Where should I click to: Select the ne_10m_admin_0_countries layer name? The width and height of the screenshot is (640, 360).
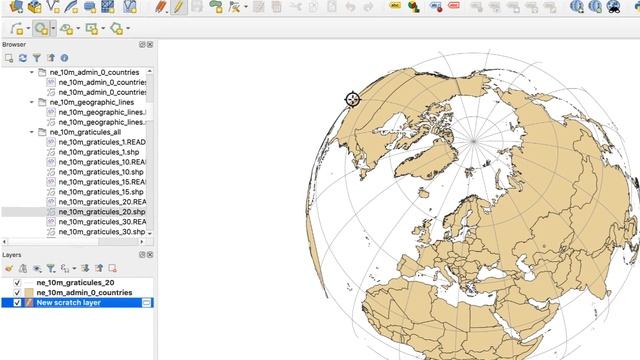click(x=84, y=293)
